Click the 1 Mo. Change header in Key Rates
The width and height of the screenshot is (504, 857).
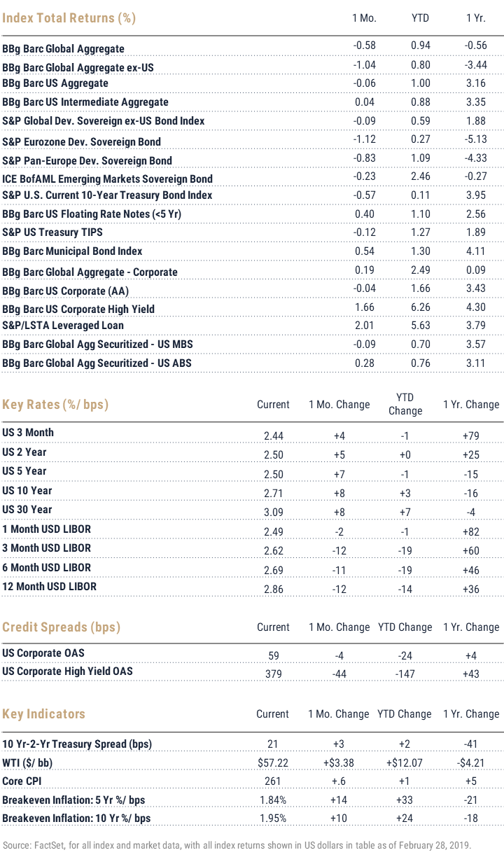click(339, 405)
